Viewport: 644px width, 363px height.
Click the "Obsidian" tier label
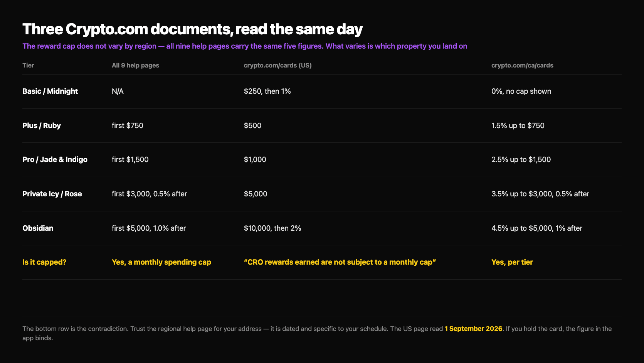pyautogui.click(x=38, y=228)
